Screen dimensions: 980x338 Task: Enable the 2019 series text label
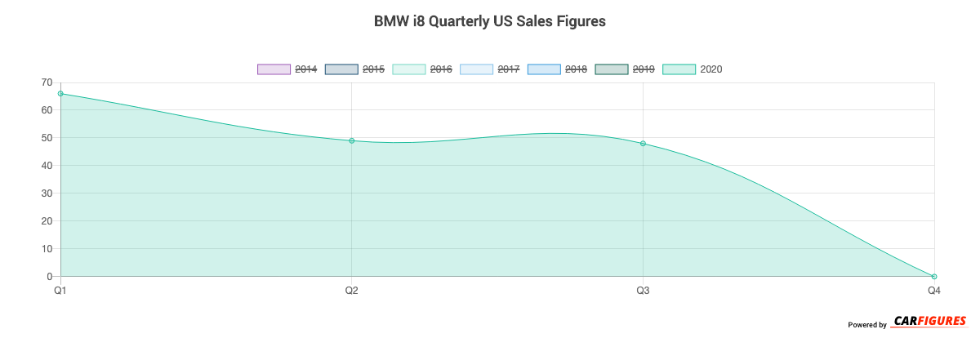[644, 69]
